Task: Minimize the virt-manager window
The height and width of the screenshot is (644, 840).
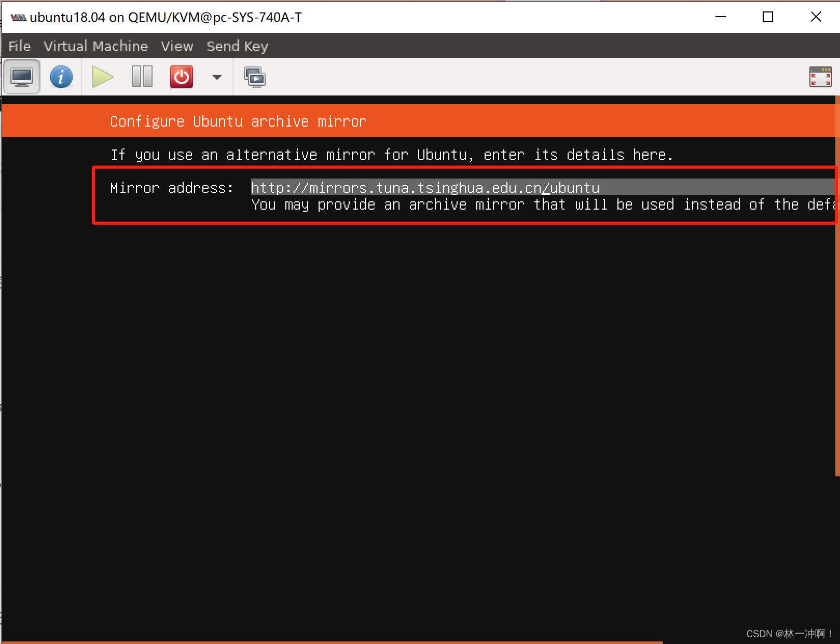Action: click(x=720, y=17)
